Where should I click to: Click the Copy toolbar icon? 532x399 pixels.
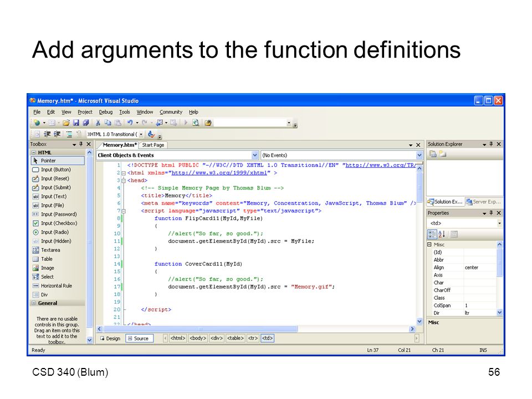click(108, 123)
